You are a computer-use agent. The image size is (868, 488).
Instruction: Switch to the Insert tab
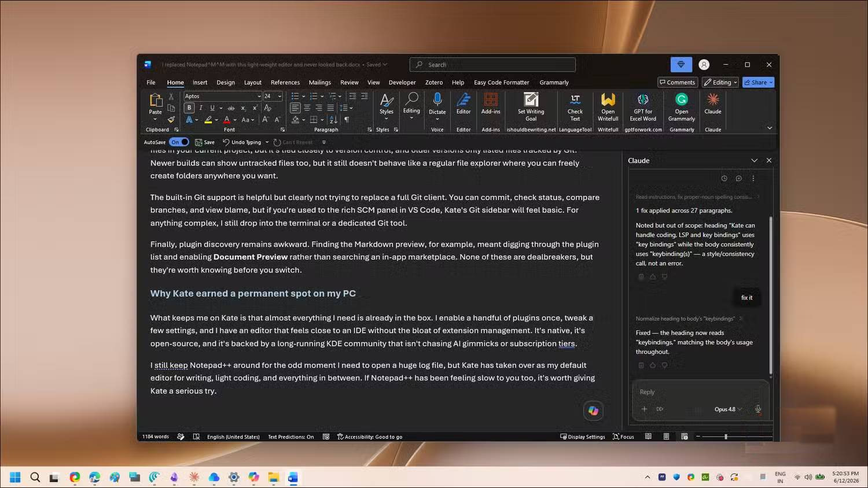click(x=200, y=82)
